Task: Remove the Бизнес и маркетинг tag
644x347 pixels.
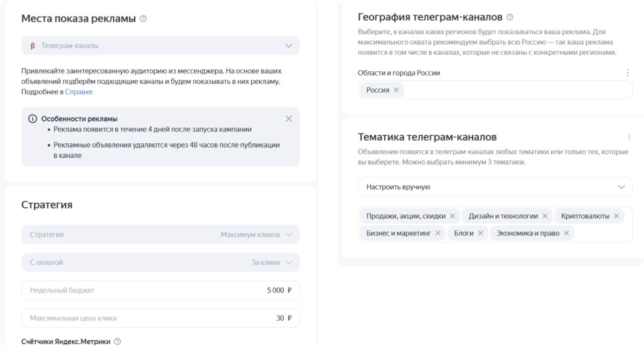Action: coord(438,233)
